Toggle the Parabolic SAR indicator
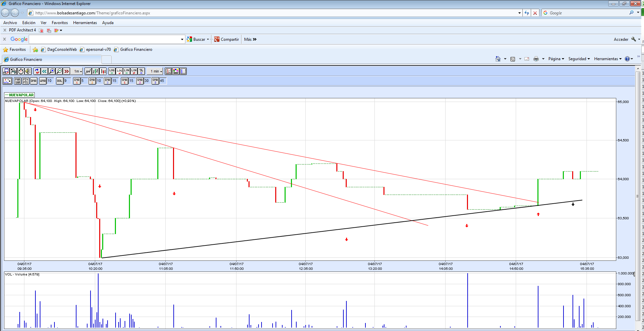 [18, 81]
